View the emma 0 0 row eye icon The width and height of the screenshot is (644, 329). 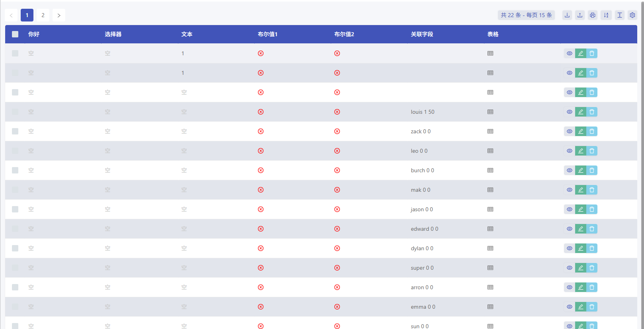pos(570,307)
